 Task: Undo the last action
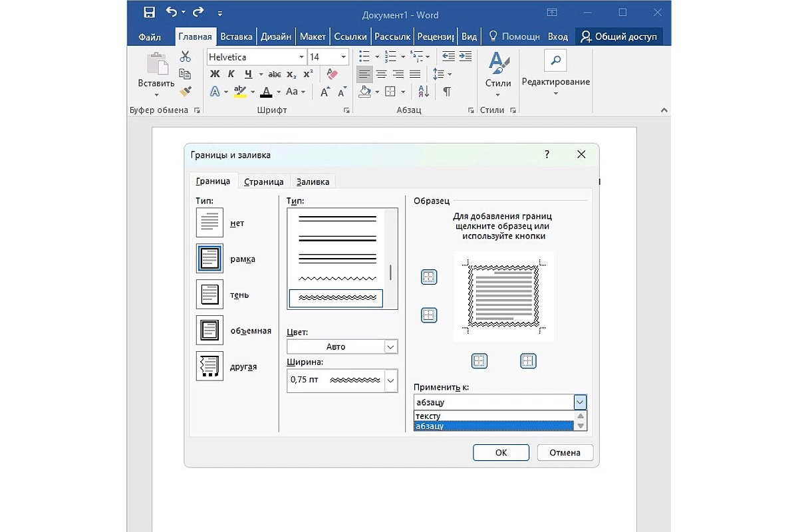[x=172, y=13]
